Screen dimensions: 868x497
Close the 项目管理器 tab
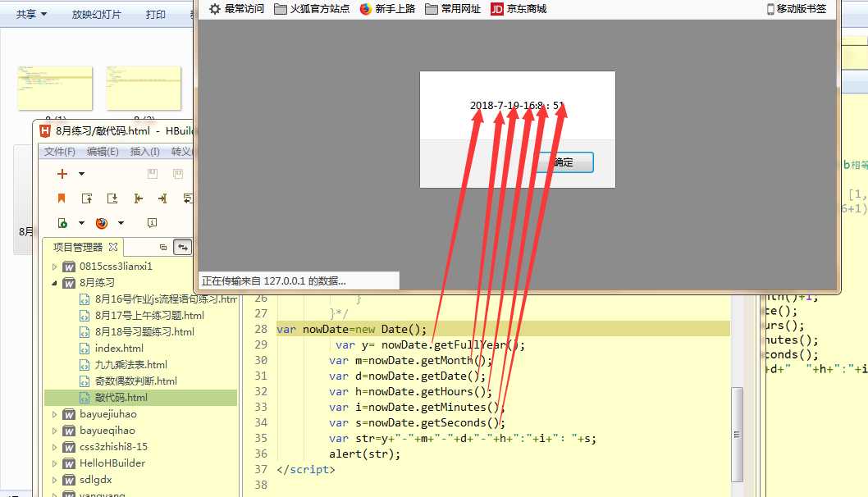click(x=113, y=247)
